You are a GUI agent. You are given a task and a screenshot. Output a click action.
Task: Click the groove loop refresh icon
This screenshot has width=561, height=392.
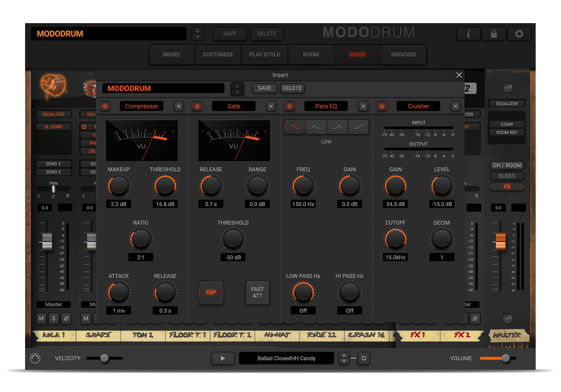(x=364, y=358)
